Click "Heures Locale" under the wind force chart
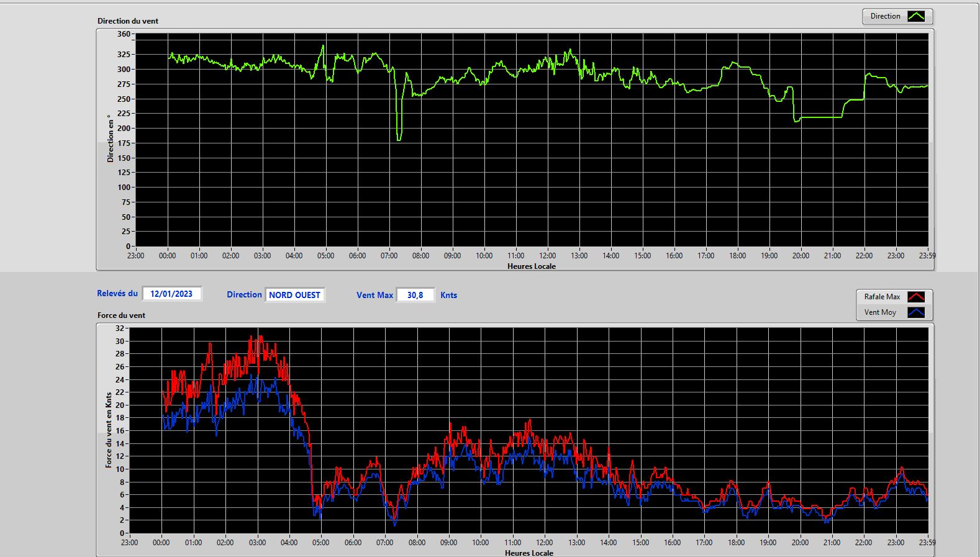980x557 pixels. point(529,553)
